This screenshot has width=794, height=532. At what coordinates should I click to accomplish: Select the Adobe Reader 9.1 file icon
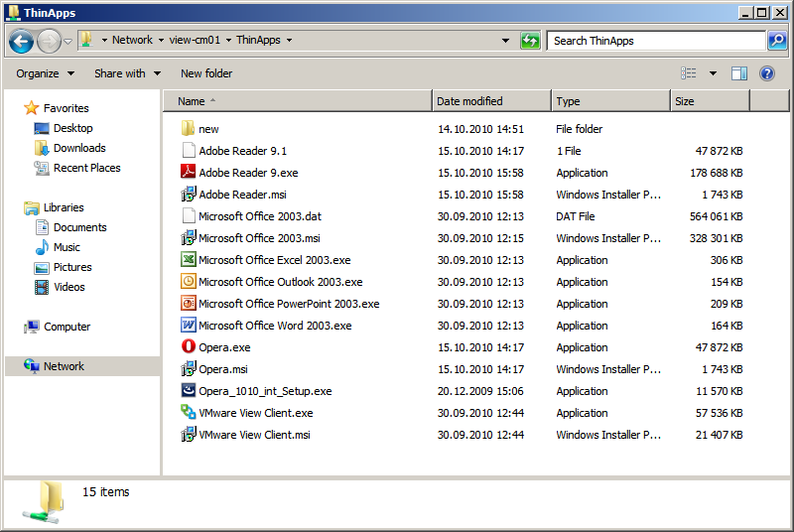(189, 150)
